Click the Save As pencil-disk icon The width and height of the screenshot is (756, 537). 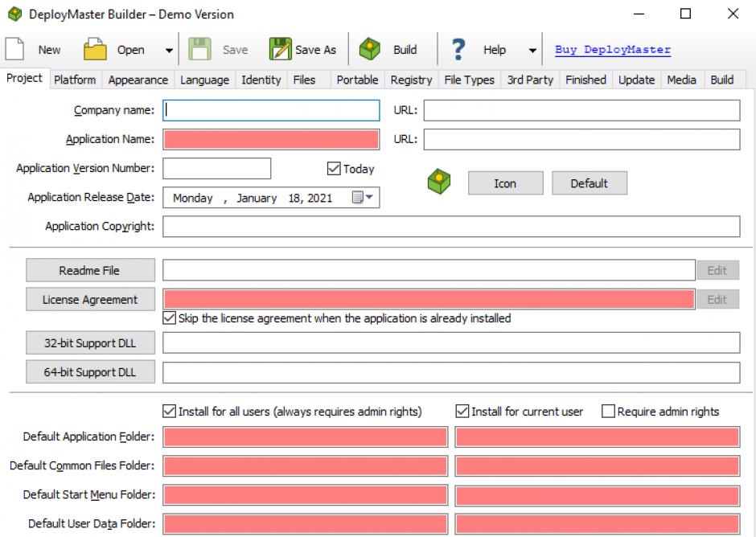[x=280, y=49]
